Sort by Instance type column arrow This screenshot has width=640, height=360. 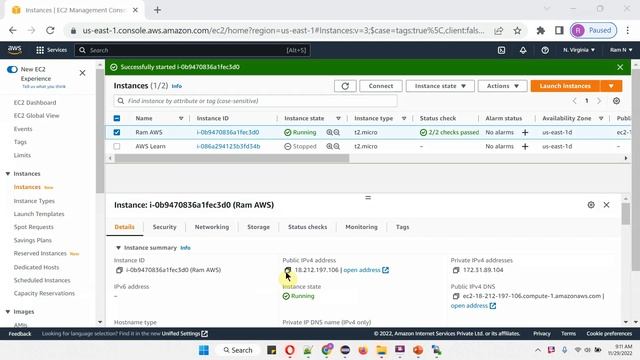(x=404, y=118)
